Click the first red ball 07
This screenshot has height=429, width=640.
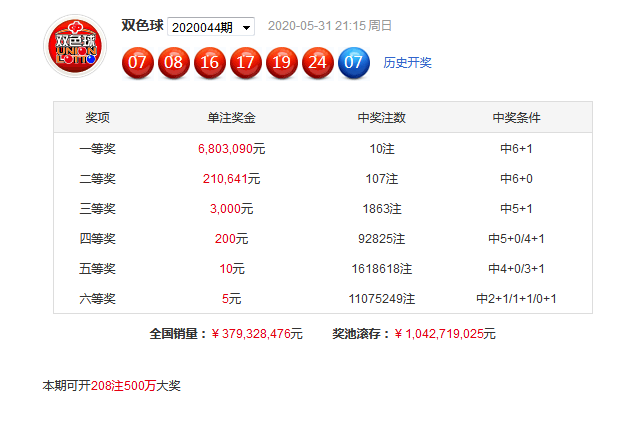tap(138, 62)
